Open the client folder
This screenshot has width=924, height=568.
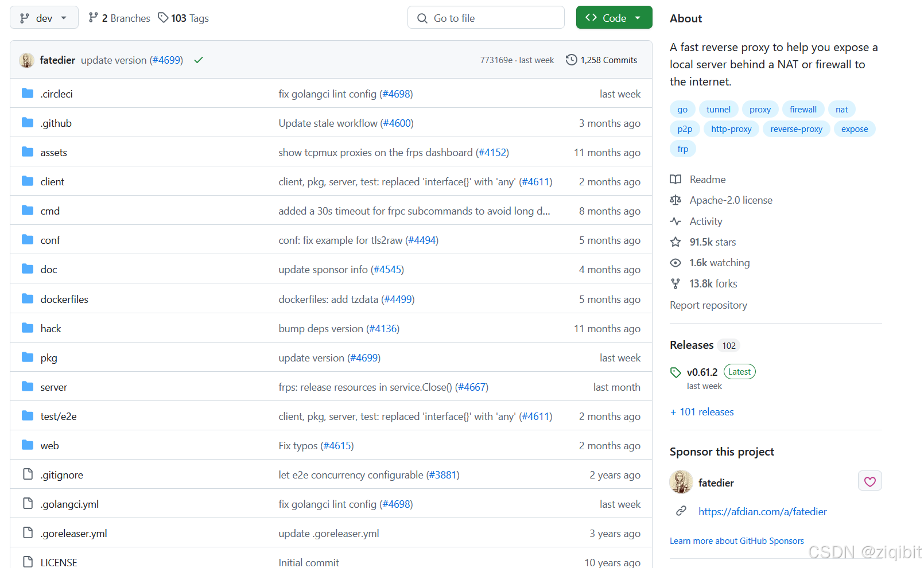coord(52,182)
